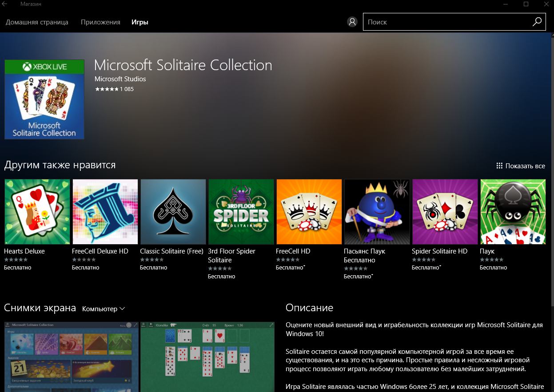Click the Паук title text
Viewport: 554px width, 392px height.
(x=487, y=251)
